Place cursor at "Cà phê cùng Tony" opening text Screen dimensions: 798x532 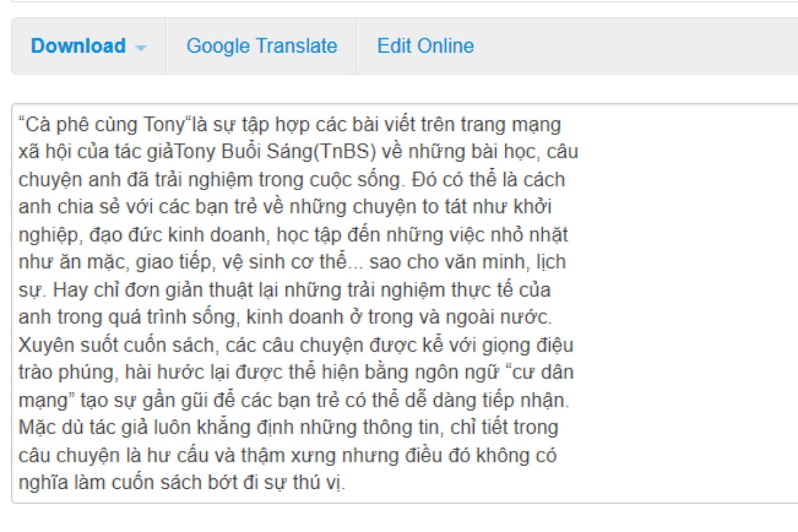coord(105,124)
